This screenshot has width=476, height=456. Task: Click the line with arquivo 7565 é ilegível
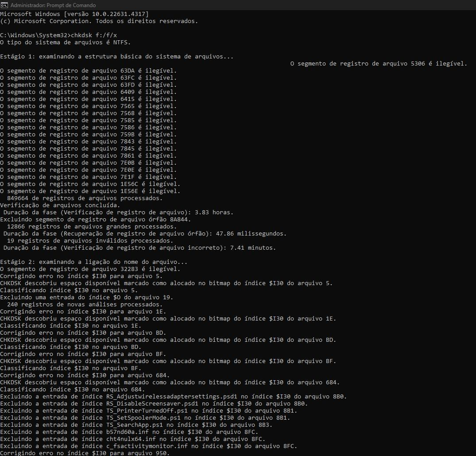pos(89,106)
